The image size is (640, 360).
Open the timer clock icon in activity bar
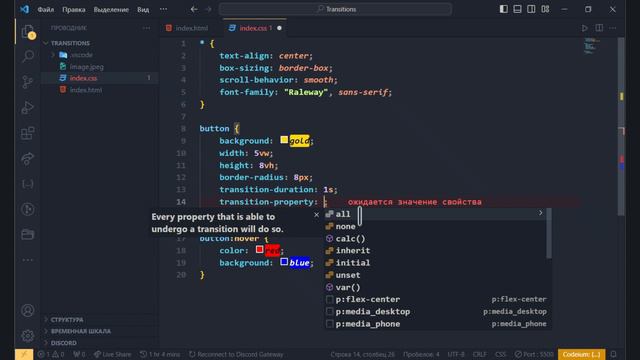28,209
